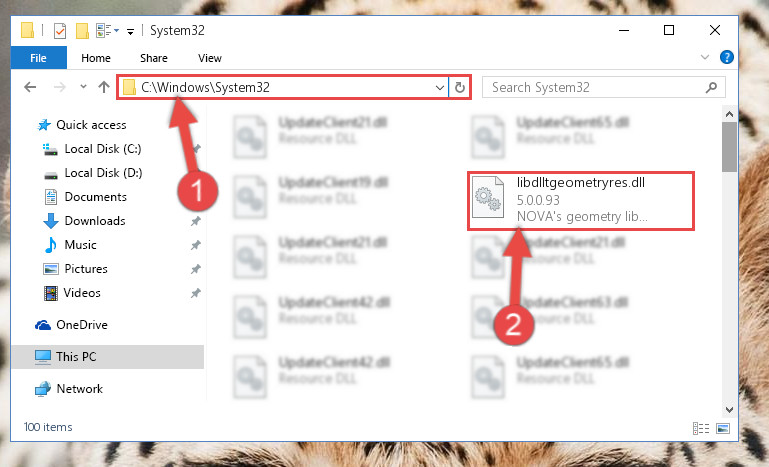Switch to the View tab
The width and height of the screenshot is (769, 467).
click(x=210, y=58)
